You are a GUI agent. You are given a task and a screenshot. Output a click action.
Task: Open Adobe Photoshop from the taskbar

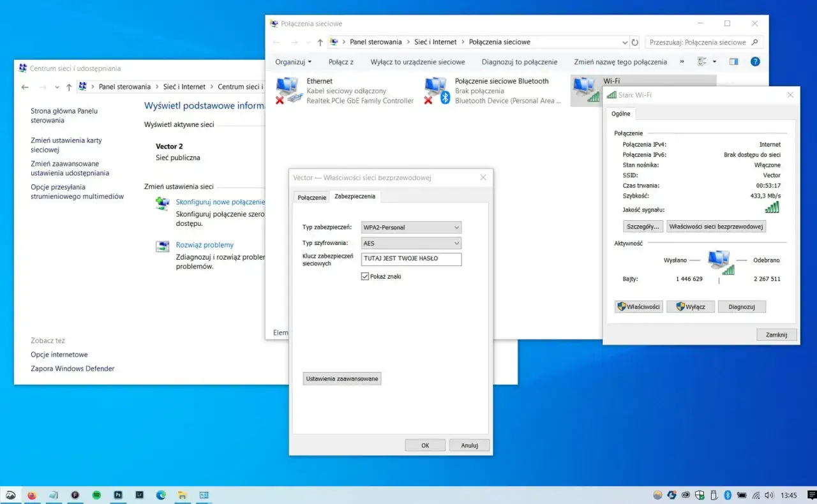(x=118, y=495)
